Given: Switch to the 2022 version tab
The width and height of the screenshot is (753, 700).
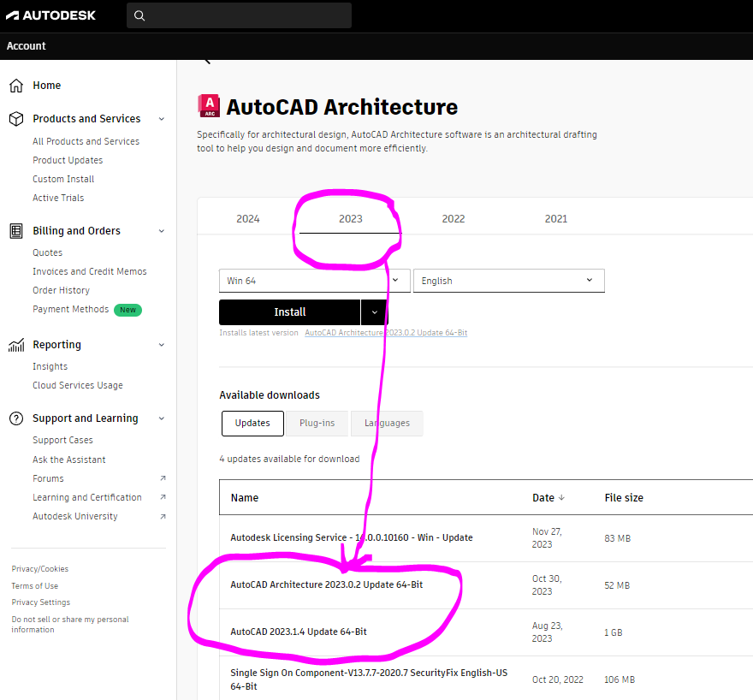Looking at the screenshot, I should [453, 218].
